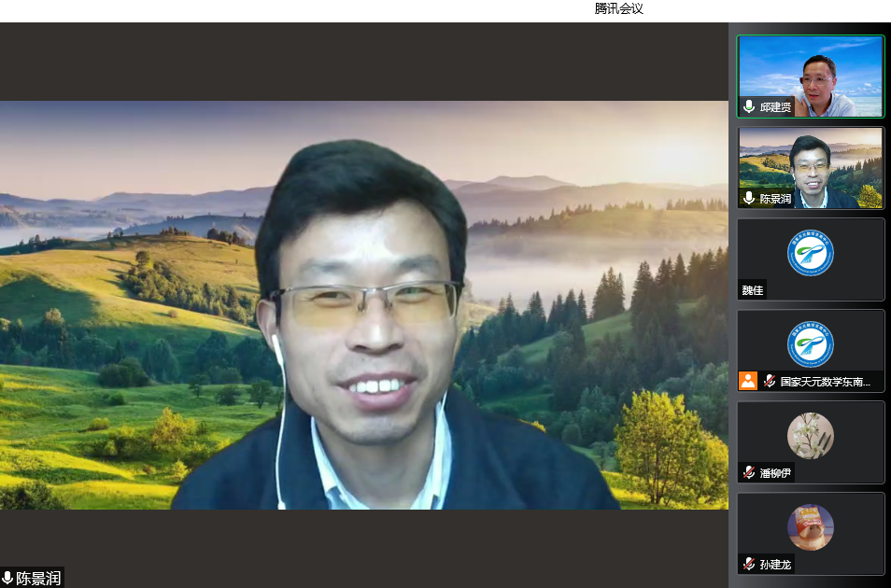This screenshot has height=588, width=891.
Task: Click the 魏佳 name label
Action: pos(753,289)
